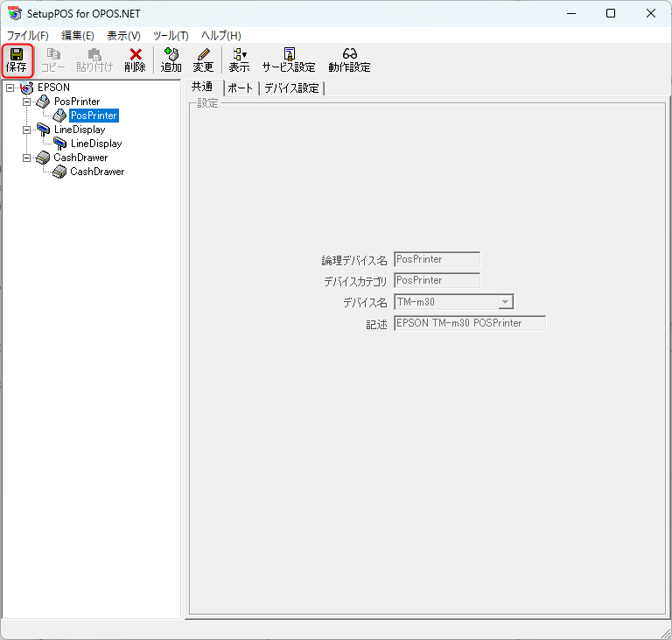Select the EPSON root node
The width and height of the screenshot is (672, 640).
click(53, 88)
